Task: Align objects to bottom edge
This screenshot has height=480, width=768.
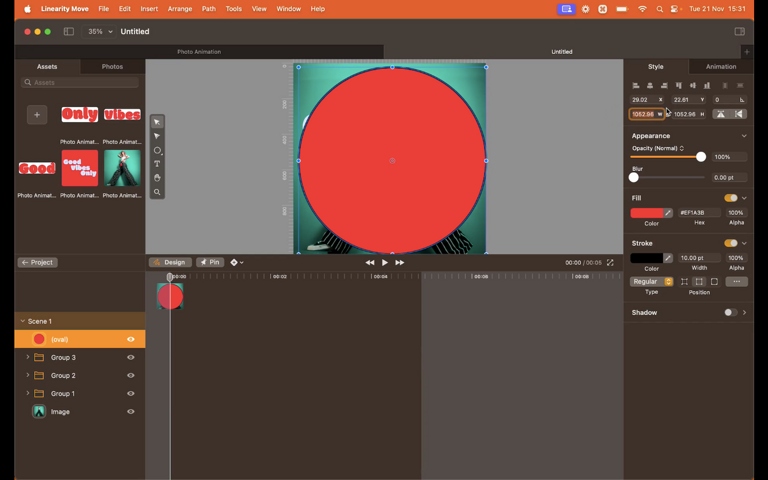Action: click(707, 85)
